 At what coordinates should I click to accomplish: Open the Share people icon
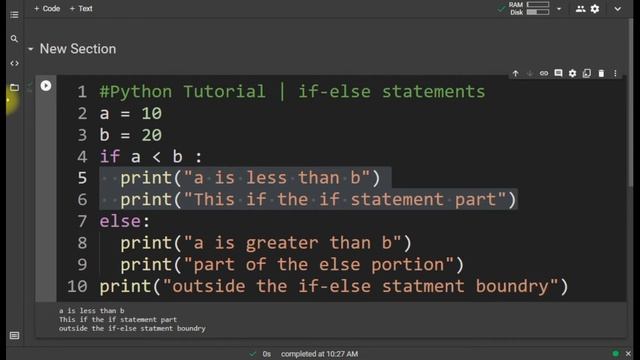tap(580, 9)
